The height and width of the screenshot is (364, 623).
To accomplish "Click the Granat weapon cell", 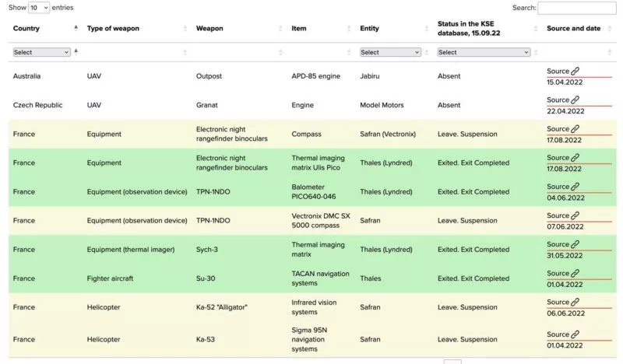I will coord(207,105).
